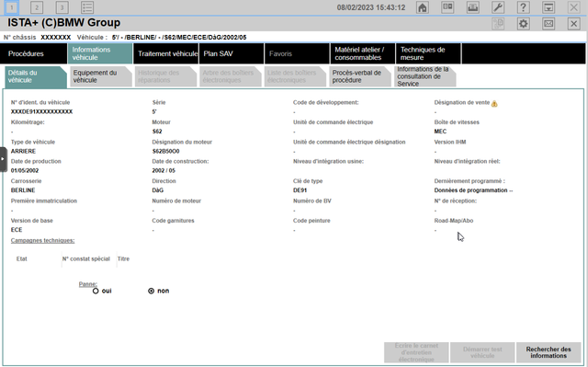Viewport: 588px width, 367px height.
Task: Click the engine value S62
Action: 157,132
